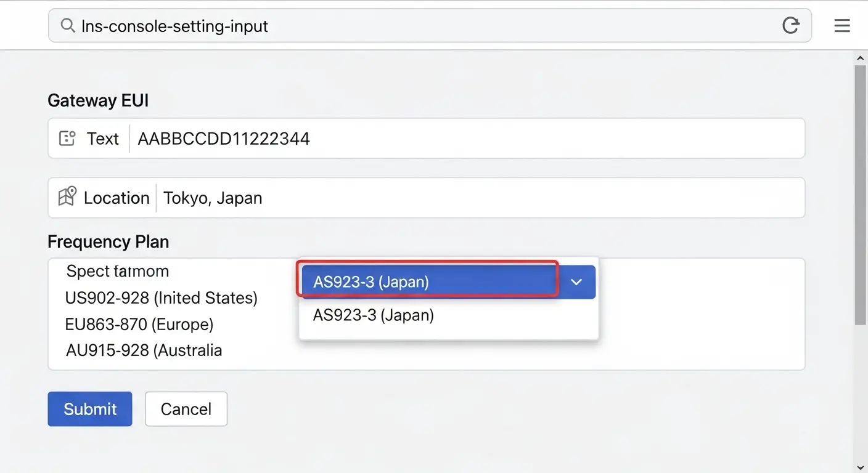The height and width of the screenshot is (473, 868).
Task: Click the vertical scrollbar thumb
Action: (x=861, y=194)
